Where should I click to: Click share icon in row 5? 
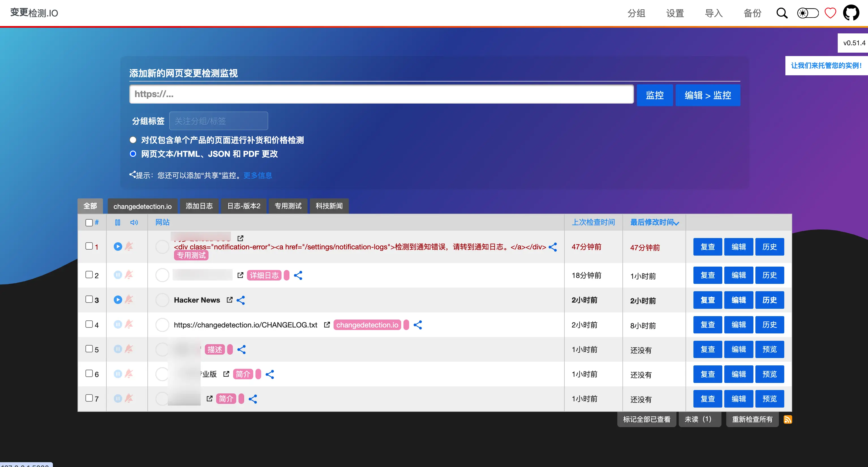242,349
